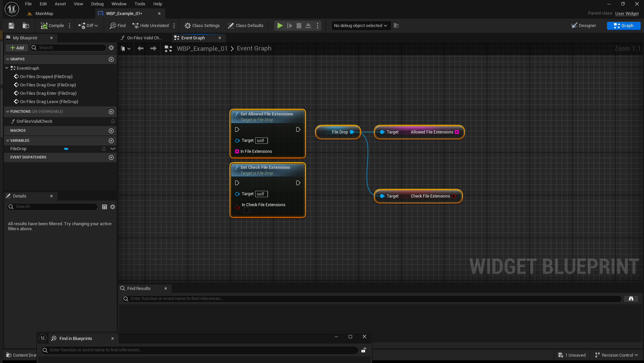Switch to Designer mode
Viewport: 644px width, 363px height.
(x=584, y=26)
